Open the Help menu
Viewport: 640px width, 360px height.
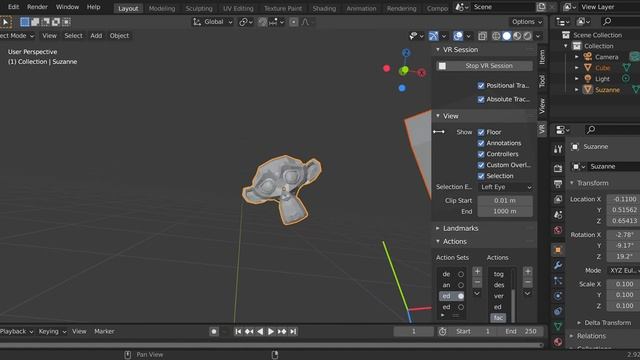click(x=93, y=7)
